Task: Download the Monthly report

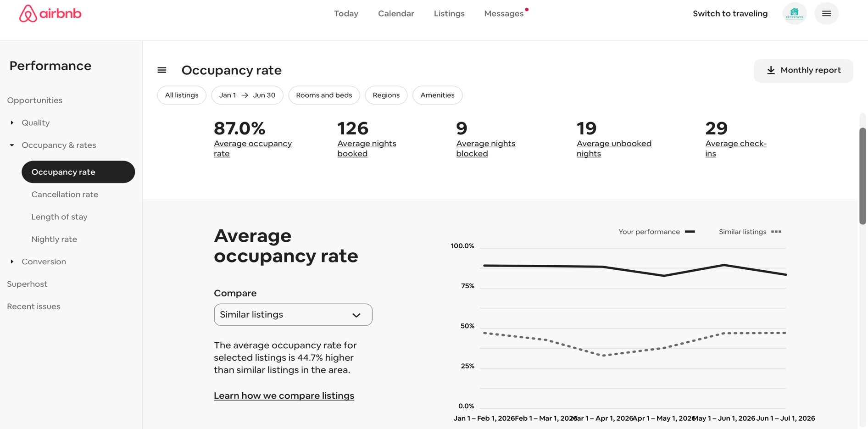Action: pos(803,71)
